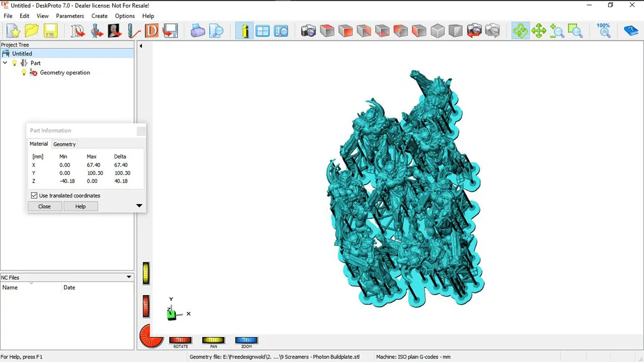Click Close in Part Information dialog
The width and height of the screenshot is (644, 362).
(45, 206)
